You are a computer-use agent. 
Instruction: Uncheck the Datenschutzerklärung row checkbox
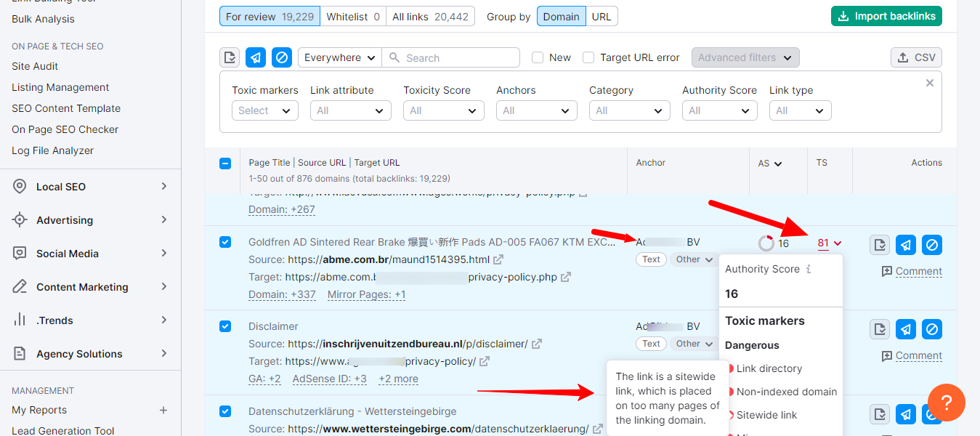click(x=225, y=411)
